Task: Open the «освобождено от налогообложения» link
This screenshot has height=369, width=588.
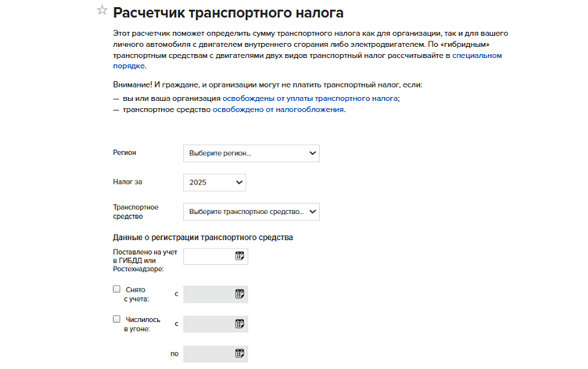Action: click(x=278, y=109)
